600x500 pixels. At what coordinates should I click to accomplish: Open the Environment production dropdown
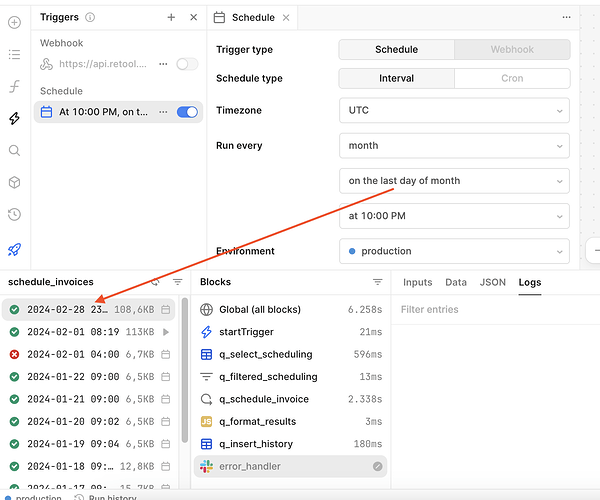[454, 251]
